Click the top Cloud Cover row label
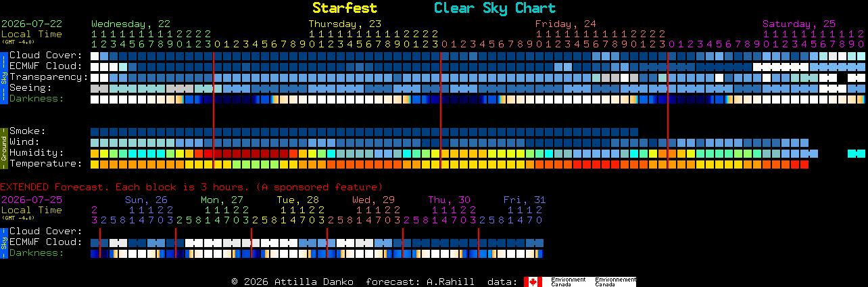This screenshot has width=868, height=287. coord(45,55)
